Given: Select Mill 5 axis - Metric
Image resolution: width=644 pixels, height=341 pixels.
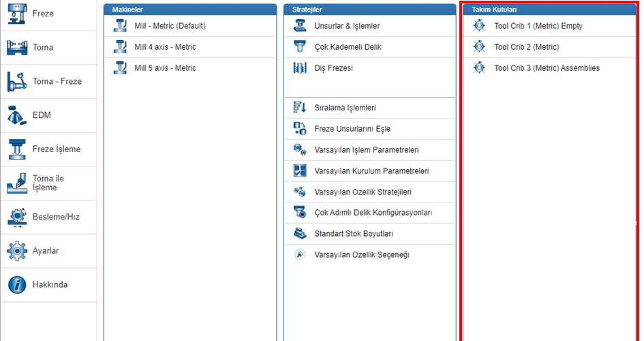Looking at the screenshot, I should pos(165,68).
